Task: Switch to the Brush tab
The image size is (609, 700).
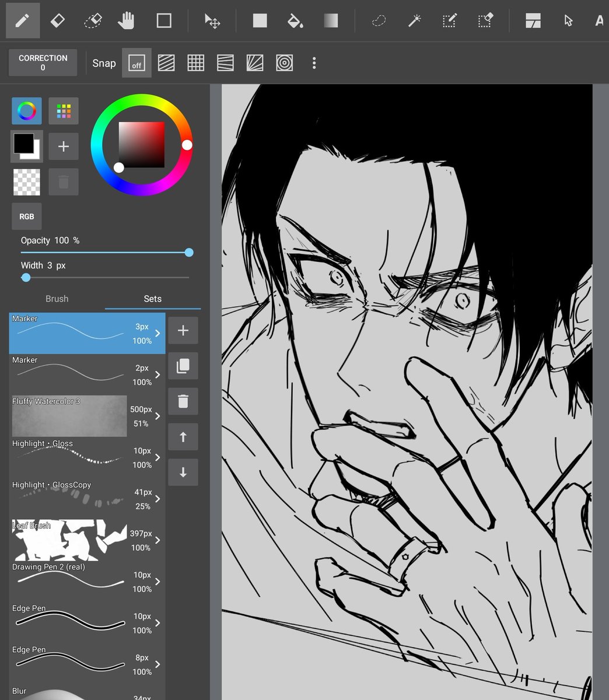Action: 57,299
